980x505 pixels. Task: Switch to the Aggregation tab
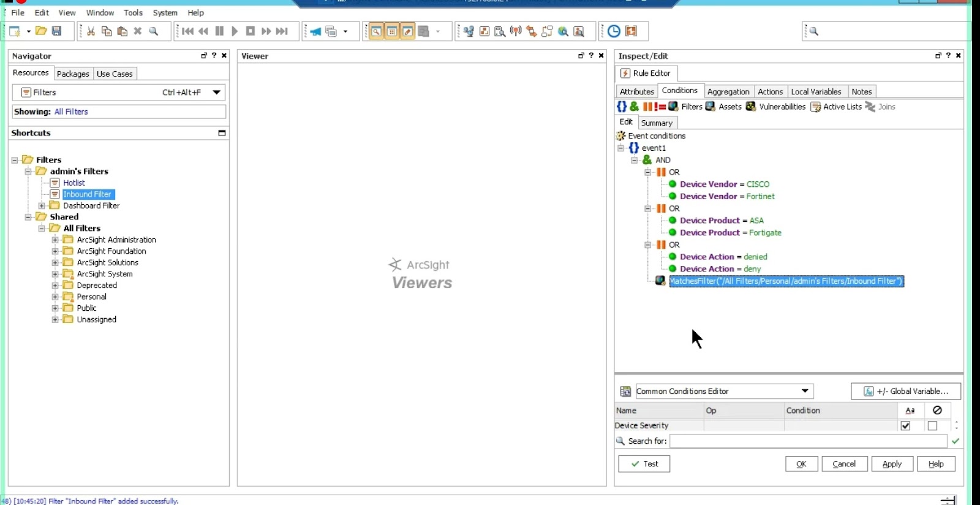tap(728, 91)
